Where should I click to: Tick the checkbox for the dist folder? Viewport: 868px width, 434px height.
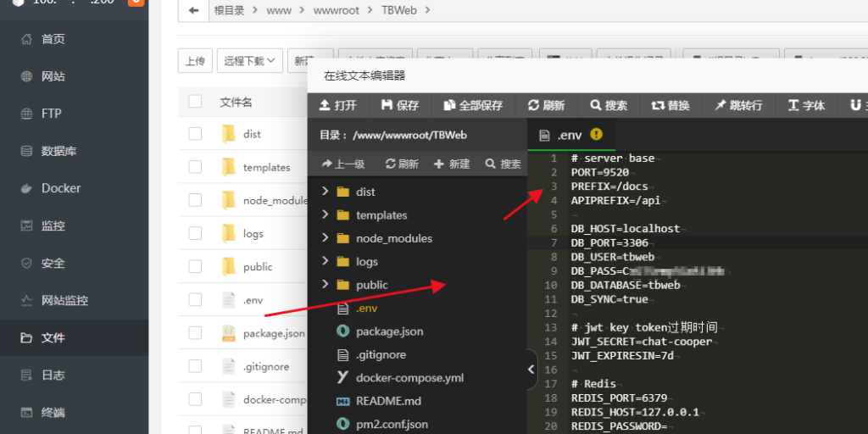[x=196, y=134]
